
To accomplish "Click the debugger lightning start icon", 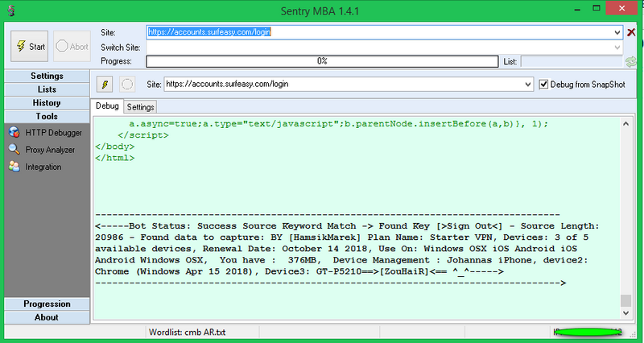I will (x=105, y=85).
